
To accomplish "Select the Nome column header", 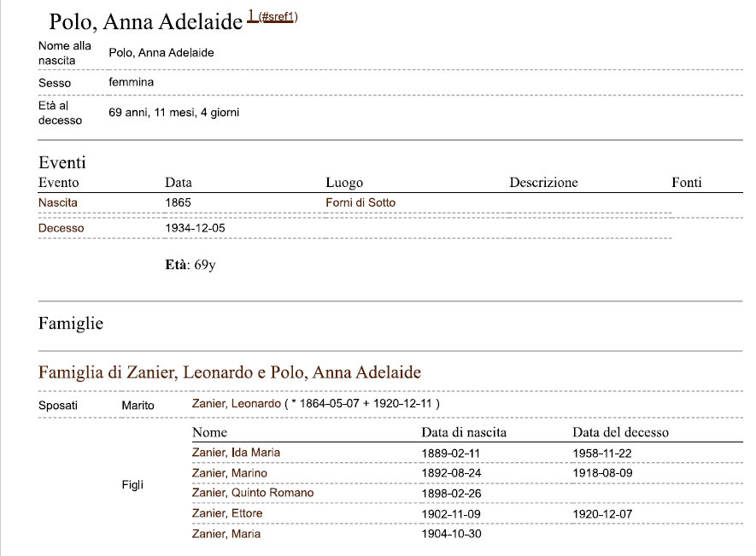I will pyautogui.click(x=210, y=432).
